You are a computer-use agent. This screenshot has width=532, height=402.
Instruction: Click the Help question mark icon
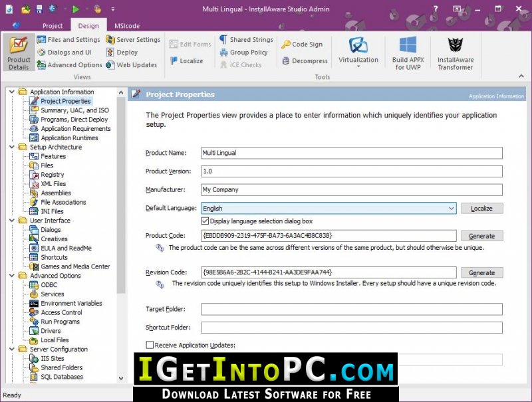436,9
